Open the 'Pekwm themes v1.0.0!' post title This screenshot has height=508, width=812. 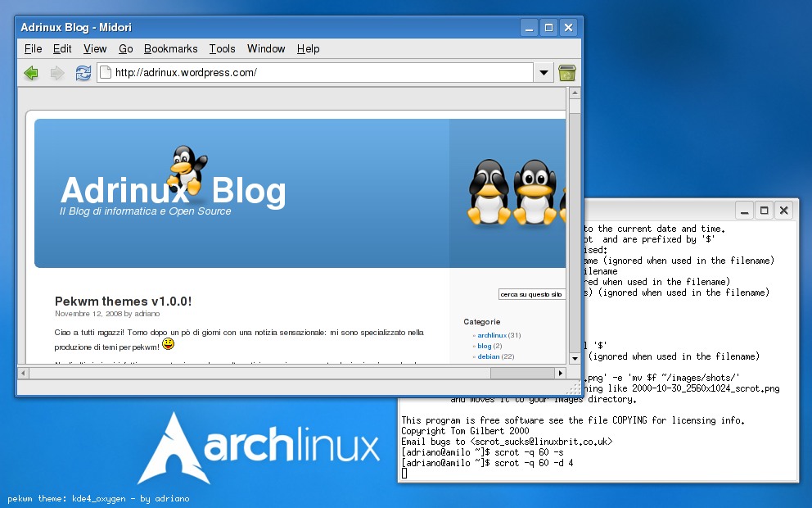click(124, 302)
